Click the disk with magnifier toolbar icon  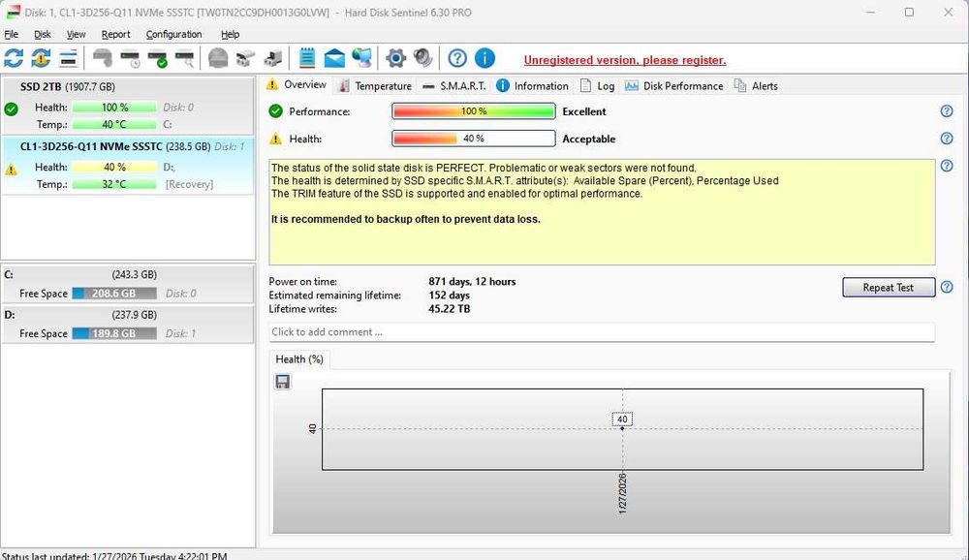point(184,58)
